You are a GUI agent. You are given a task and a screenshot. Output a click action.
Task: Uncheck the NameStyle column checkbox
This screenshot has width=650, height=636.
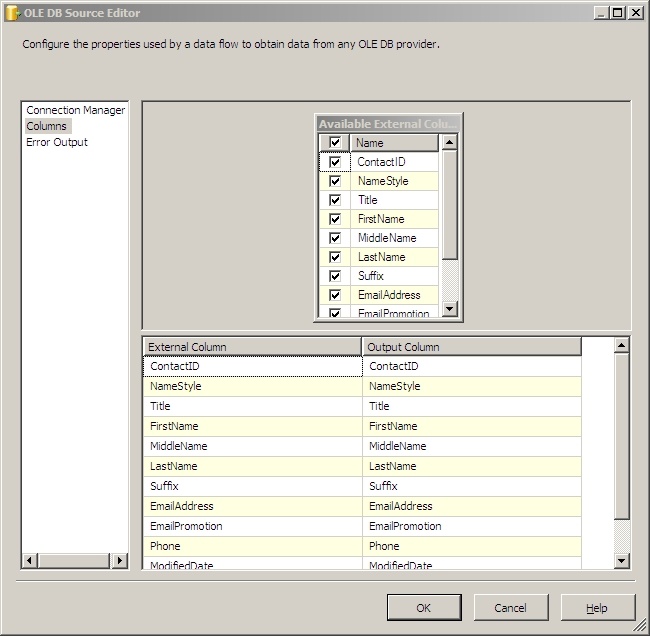(335, 181)
